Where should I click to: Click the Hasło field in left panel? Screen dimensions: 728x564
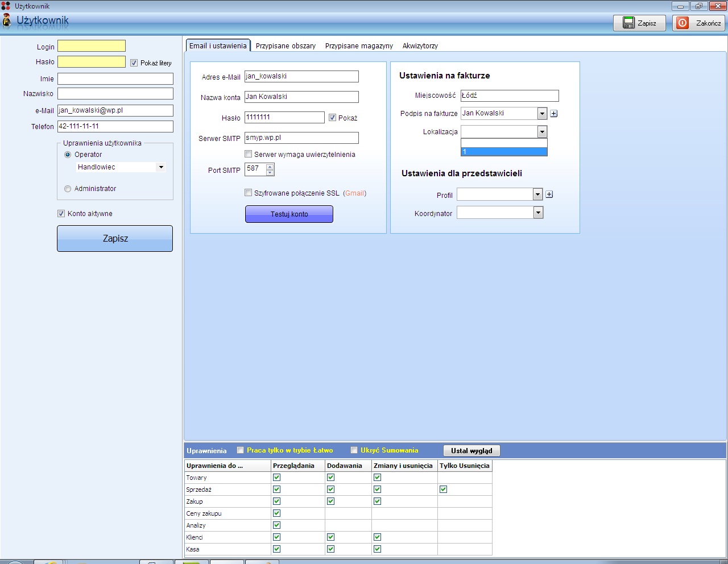point(92,61)
